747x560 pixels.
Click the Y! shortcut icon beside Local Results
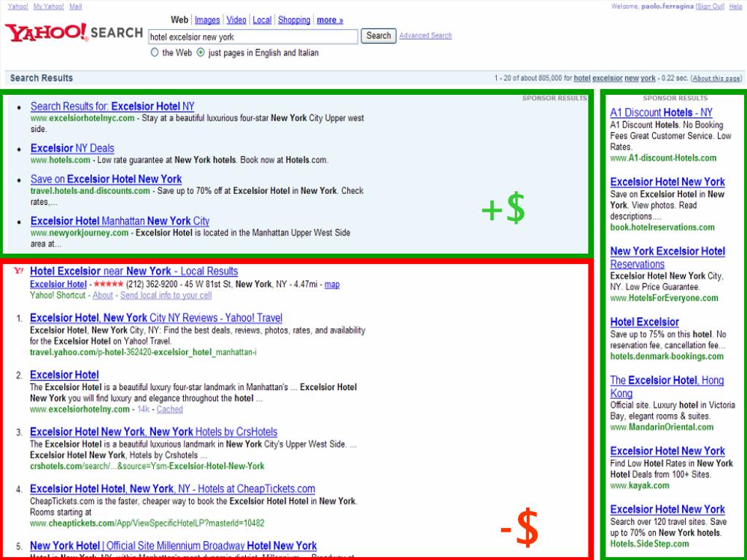click(18, 271)
